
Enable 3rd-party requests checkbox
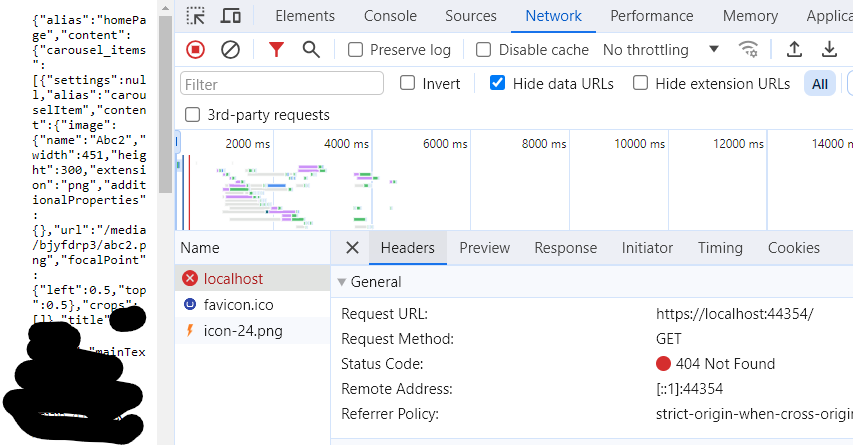[193, 115]
